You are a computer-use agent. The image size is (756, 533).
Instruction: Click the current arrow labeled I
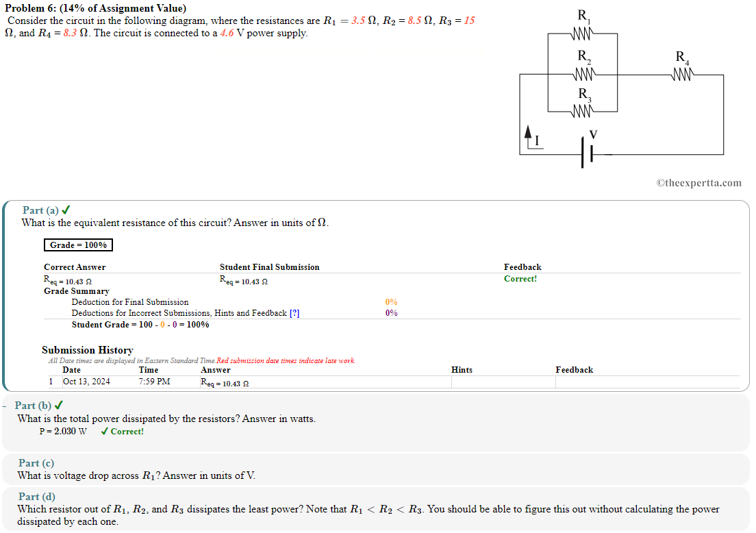(528, 134)
